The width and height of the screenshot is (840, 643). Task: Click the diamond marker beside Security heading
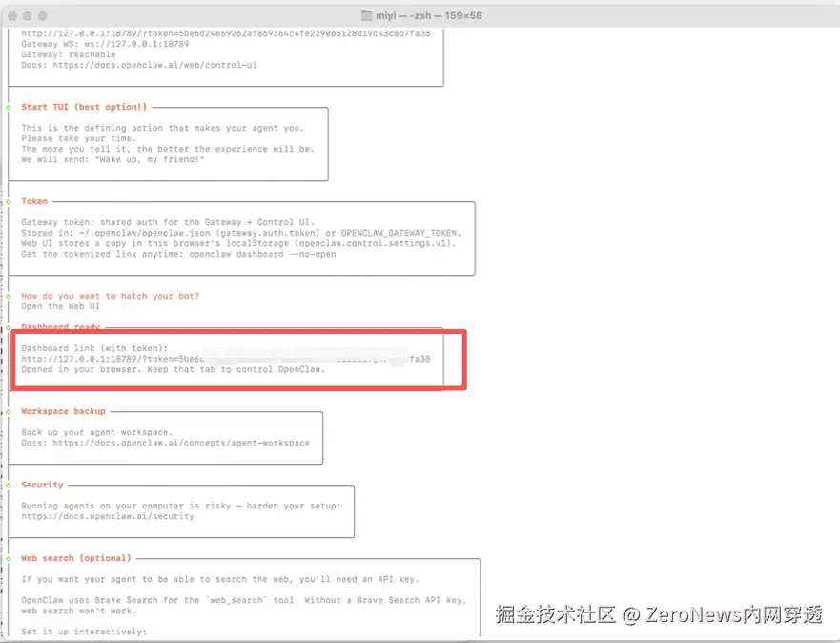coord(9,485)
